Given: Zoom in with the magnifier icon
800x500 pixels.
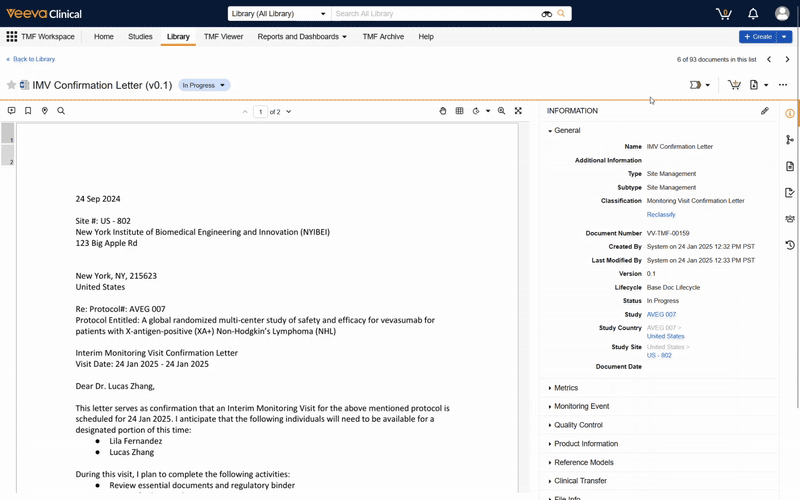Looking at the screenshot, I should click(502, 111).
